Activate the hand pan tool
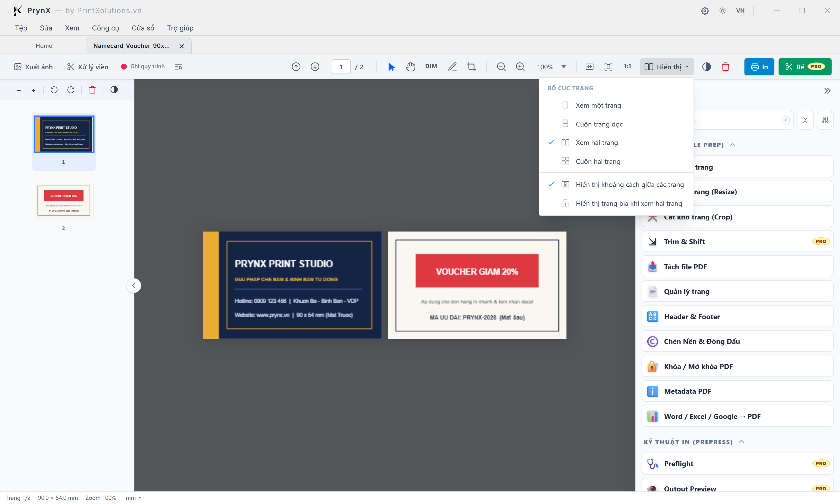 (411, 67)
